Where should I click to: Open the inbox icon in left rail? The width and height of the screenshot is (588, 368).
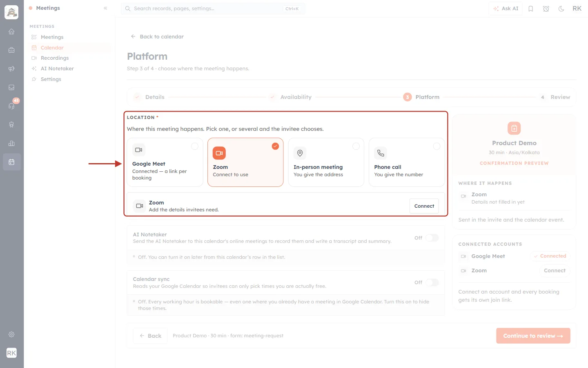11,88
